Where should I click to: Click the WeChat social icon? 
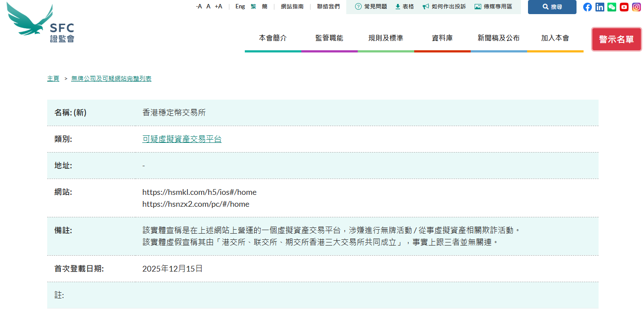coord(611,7)
